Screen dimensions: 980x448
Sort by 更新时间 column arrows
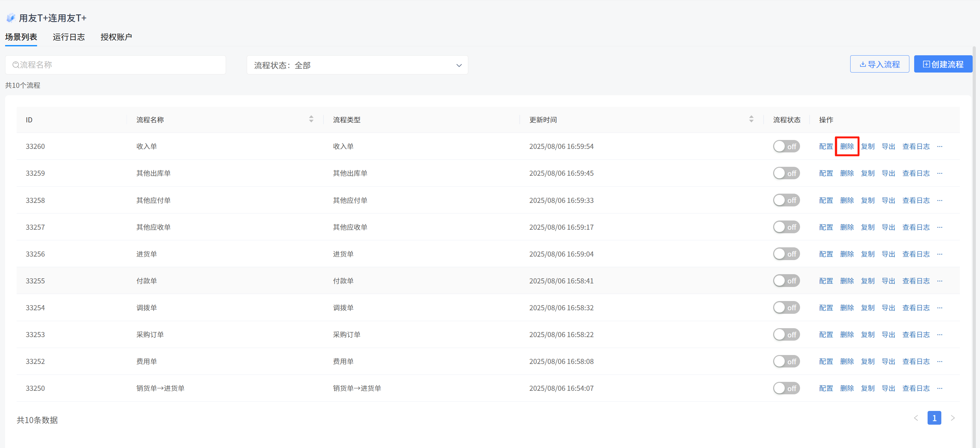point(751,119)
